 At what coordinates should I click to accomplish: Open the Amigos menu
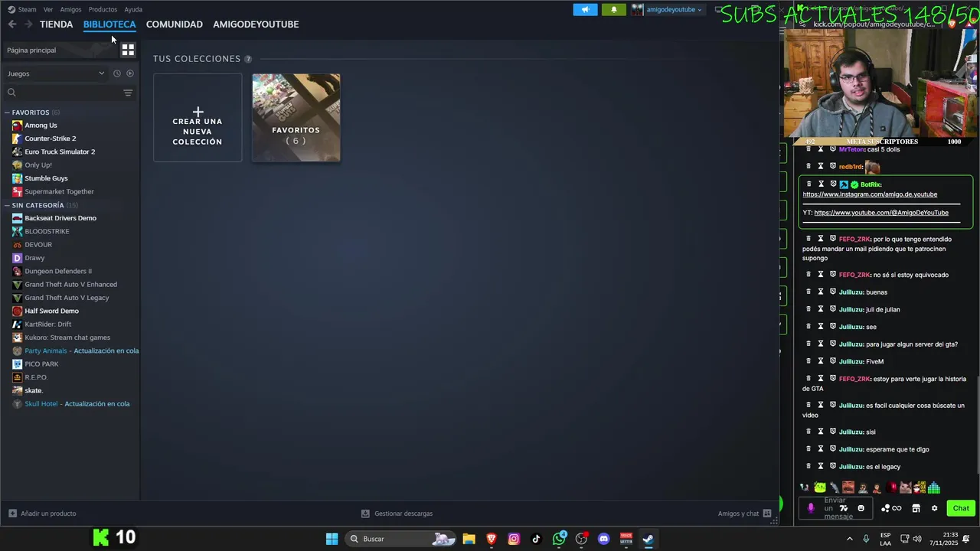click(x=70, y=9)
